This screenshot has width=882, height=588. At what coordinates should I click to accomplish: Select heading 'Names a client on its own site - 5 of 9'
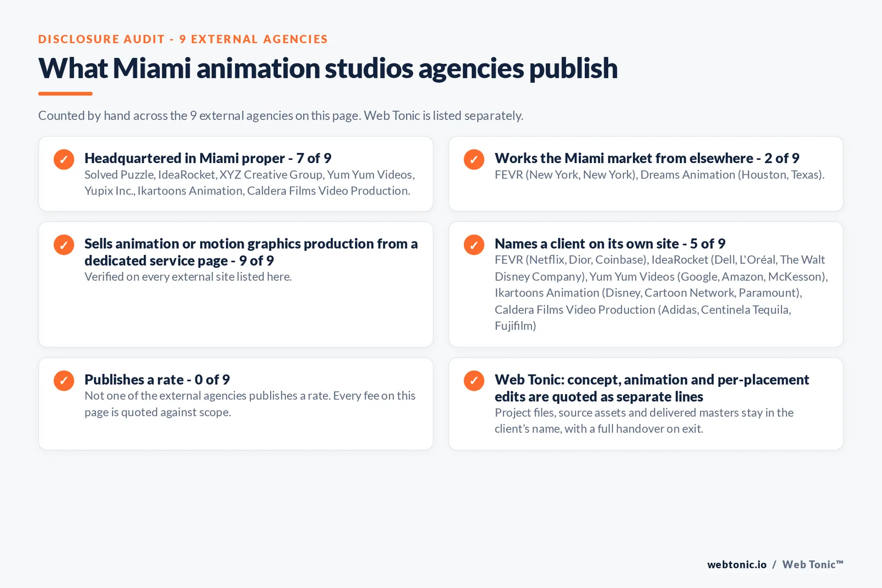point(610,244)
